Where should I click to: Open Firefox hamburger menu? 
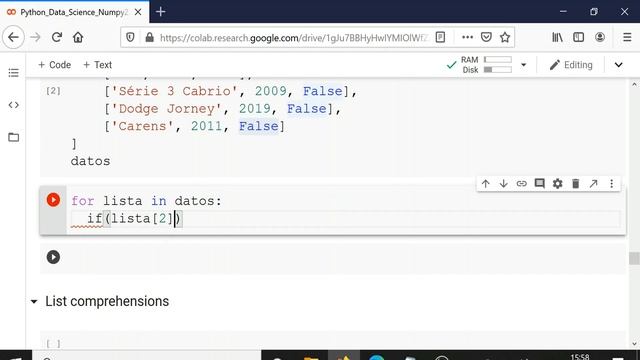point(627,38)
